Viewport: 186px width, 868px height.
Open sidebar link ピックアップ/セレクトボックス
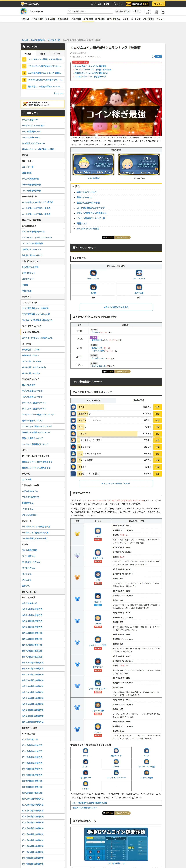pyautogui.click(x=35, y=456)
